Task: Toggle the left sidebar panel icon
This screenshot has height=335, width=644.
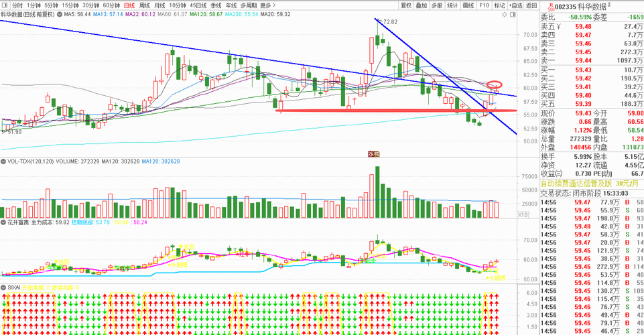Action: click(x=5, y=5)
